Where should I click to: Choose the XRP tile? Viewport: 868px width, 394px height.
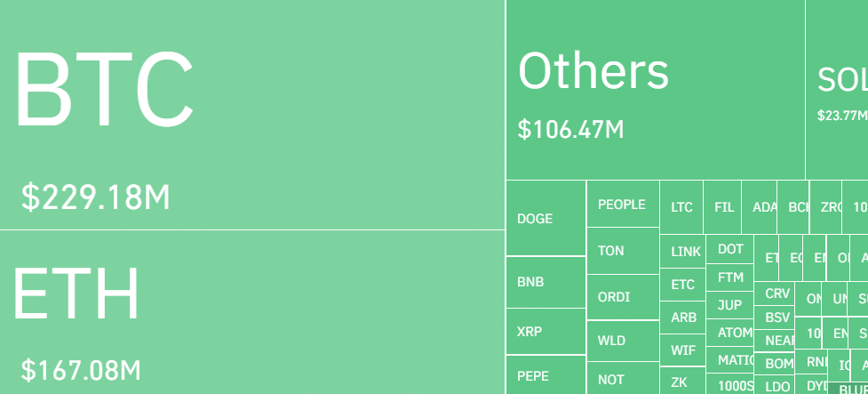tap(545, 332)
